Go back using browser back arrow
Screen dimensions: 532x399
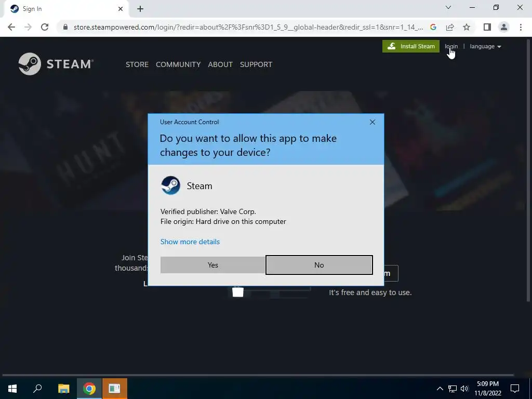11,27
